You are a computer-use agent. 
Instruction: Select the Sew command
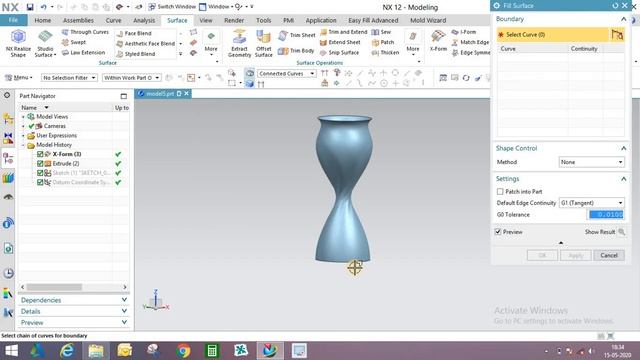pyautogui.click(x=381, y=32)
